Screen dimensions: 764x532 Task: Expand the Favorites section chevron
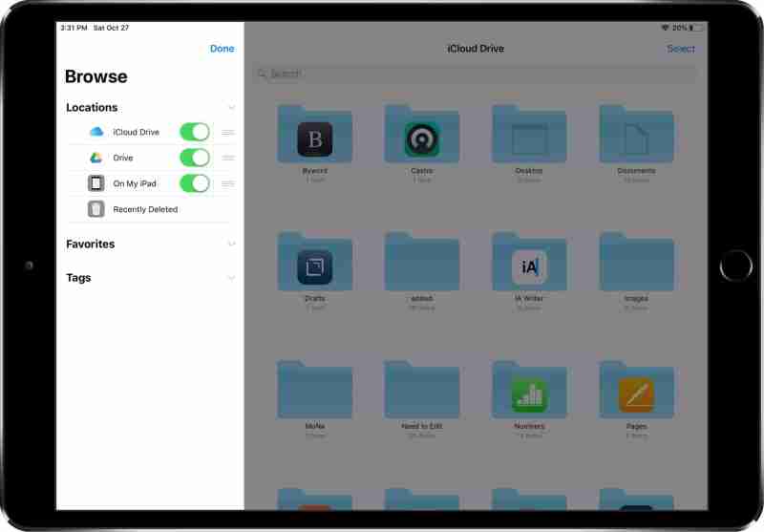(231, 244)
